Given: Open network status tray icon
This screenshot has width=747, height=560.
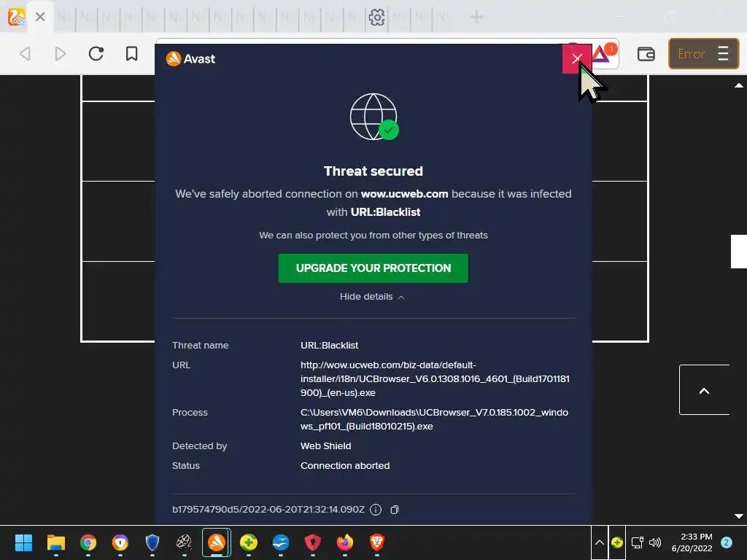Looking at the screenshot, I should coord(637,542).
